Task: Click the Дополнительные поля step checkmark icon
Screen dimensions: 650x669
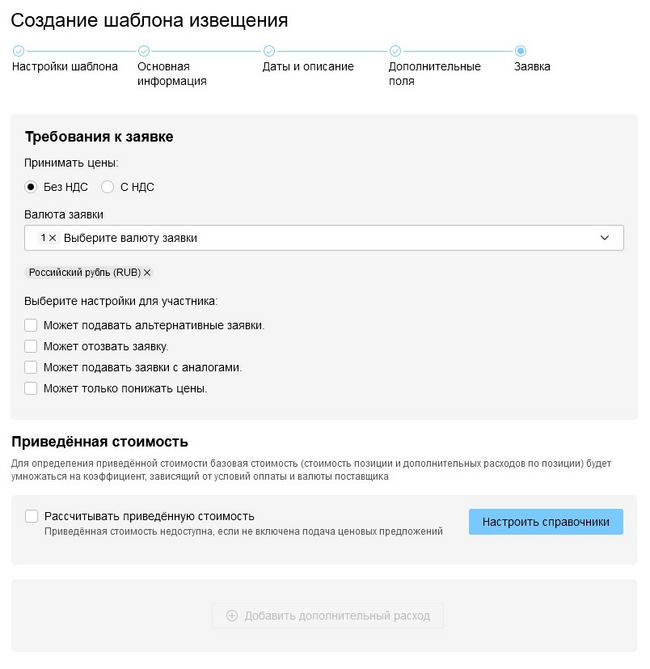Action: [x=395, y=51]
